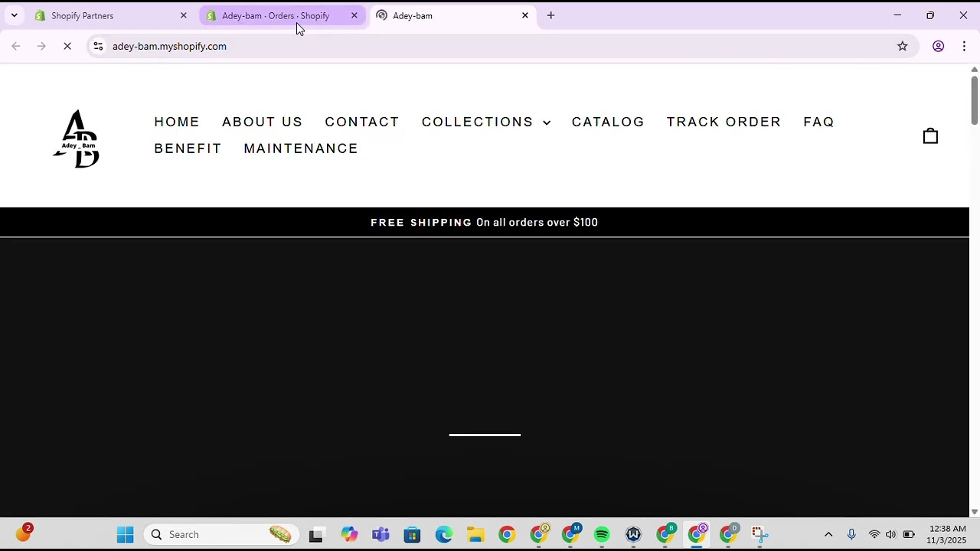Open the MAINTENANCE page

click(301, 148)
